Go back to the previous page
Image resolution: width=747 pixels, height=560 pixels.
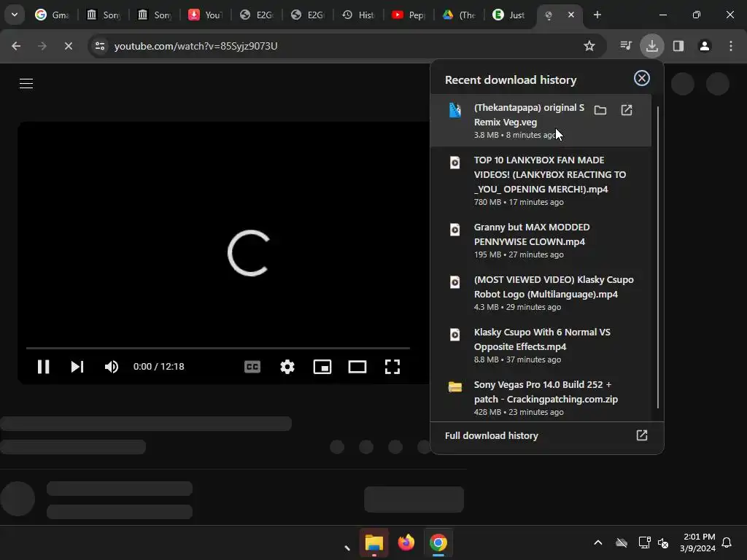point(16,46)
